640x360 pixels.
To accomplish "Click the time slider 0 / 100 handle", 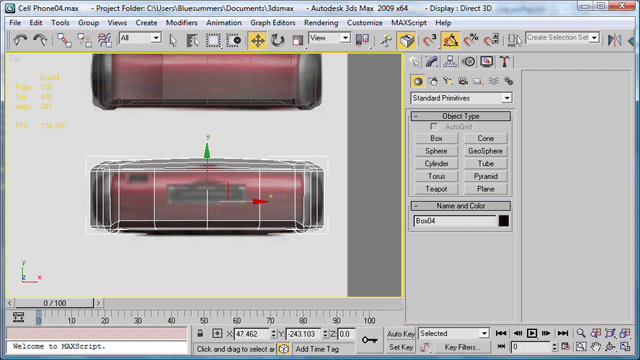I will (x=55, y=303).
